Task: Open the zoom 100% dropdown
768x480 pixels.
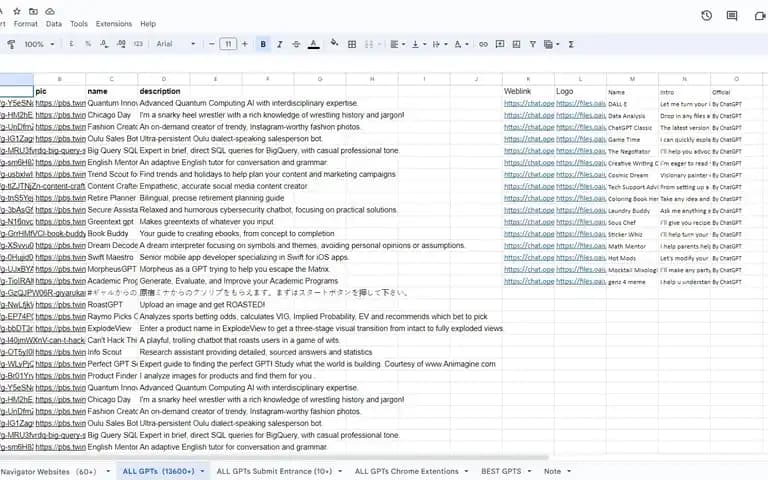Action: point(39,44)
